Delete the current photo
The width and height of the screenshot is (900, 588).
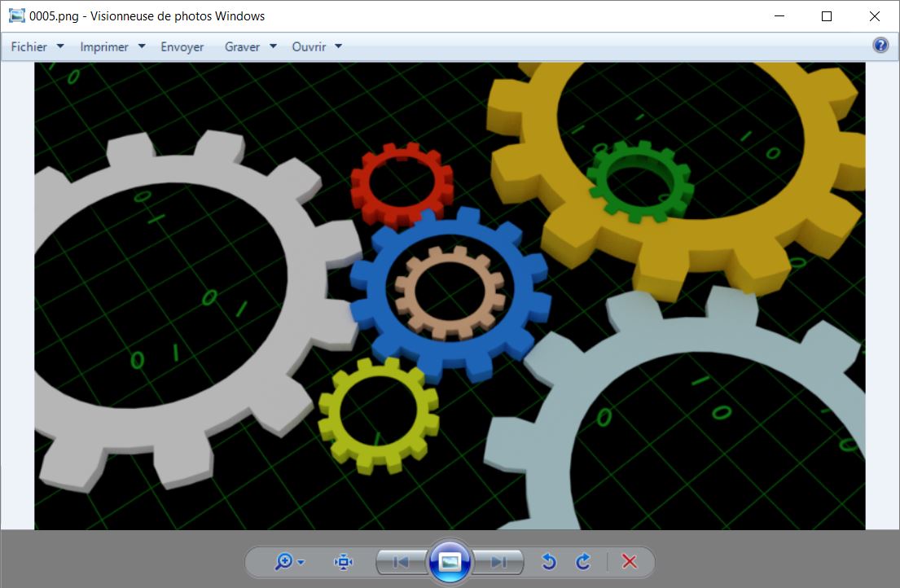point(630,562)
